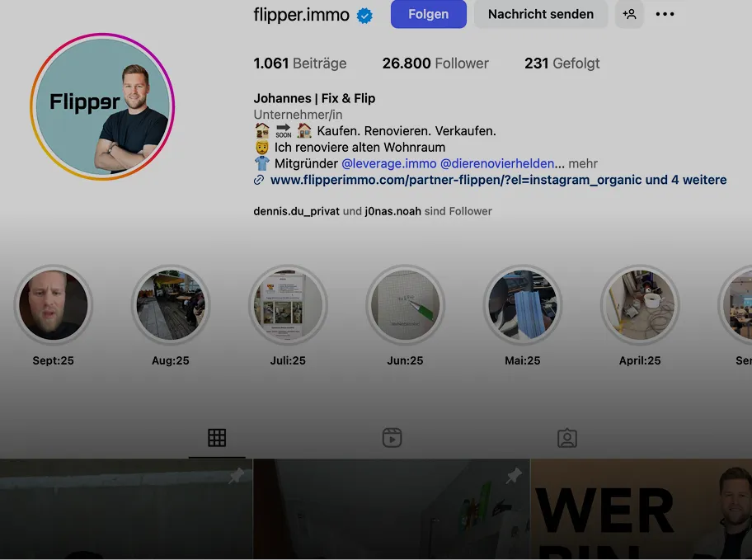
Task: Open the second pinned post thumbnail
Action: [x=392, y=509]
